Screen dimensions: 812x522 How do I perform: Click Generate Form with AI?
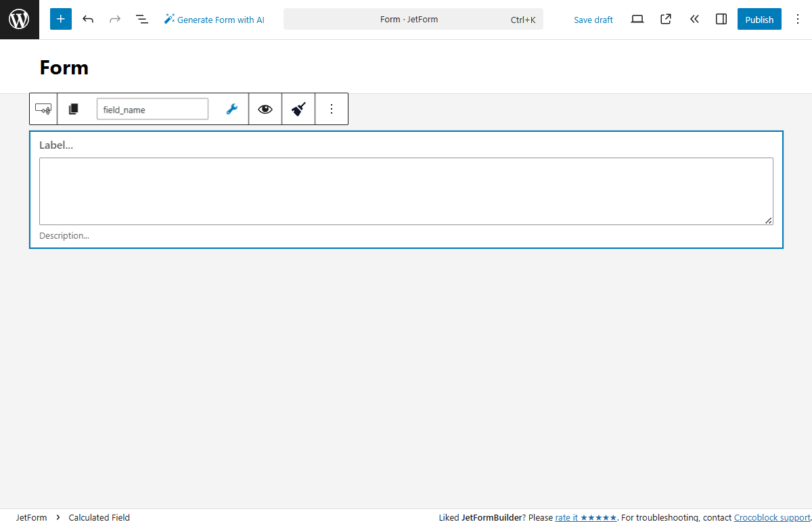click(214, 20)
